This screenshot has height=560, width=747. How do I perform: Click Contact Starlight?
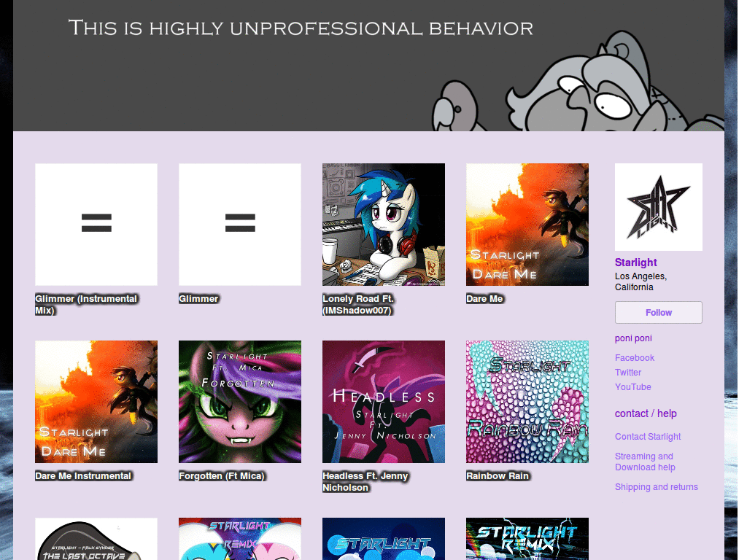(647, 436)
